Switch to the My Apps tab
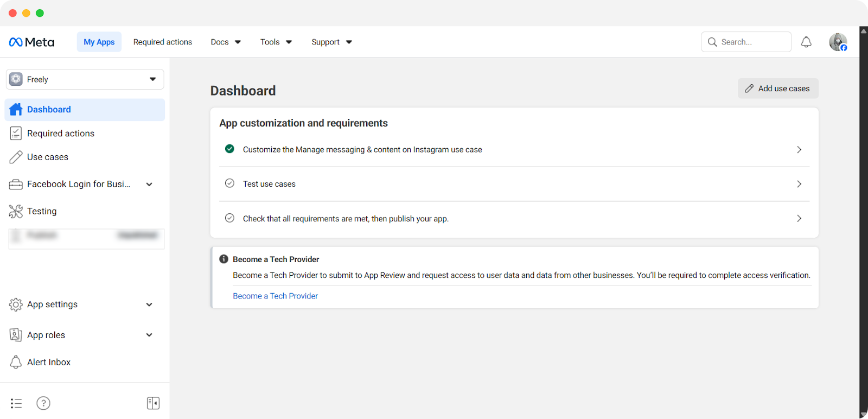Viewport: 868px width, 419px height. pos(99,42)
